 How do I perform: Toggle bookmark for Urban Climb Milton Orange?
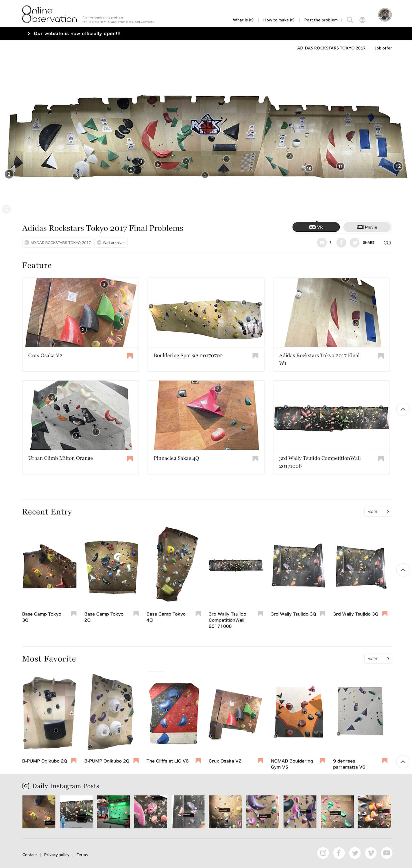130,459
